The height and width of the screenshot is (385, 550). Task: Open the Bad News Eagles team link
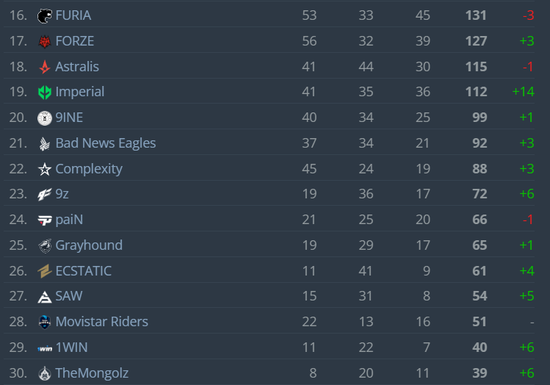pos(106,143)
